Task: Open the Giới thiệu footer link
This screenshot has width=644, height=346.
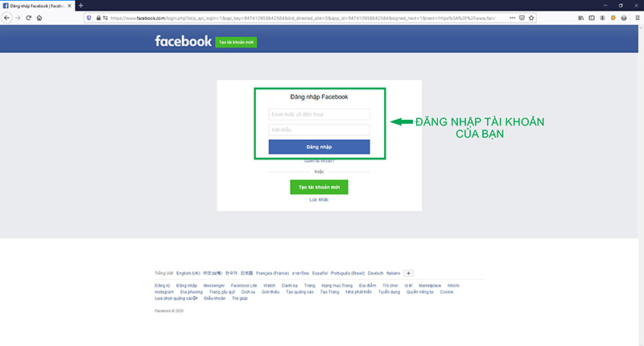Action: click(270, 292)
